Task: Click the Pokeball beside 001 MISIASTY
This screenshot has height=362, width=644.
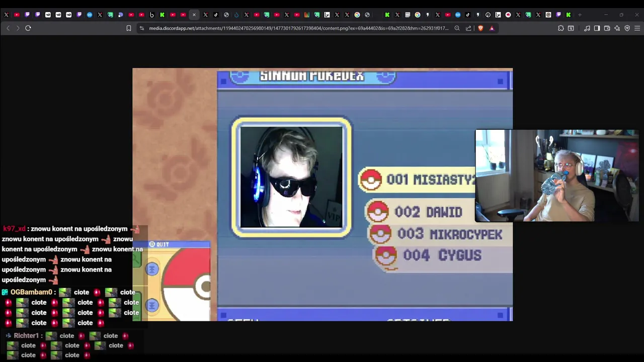Action: 371,180
